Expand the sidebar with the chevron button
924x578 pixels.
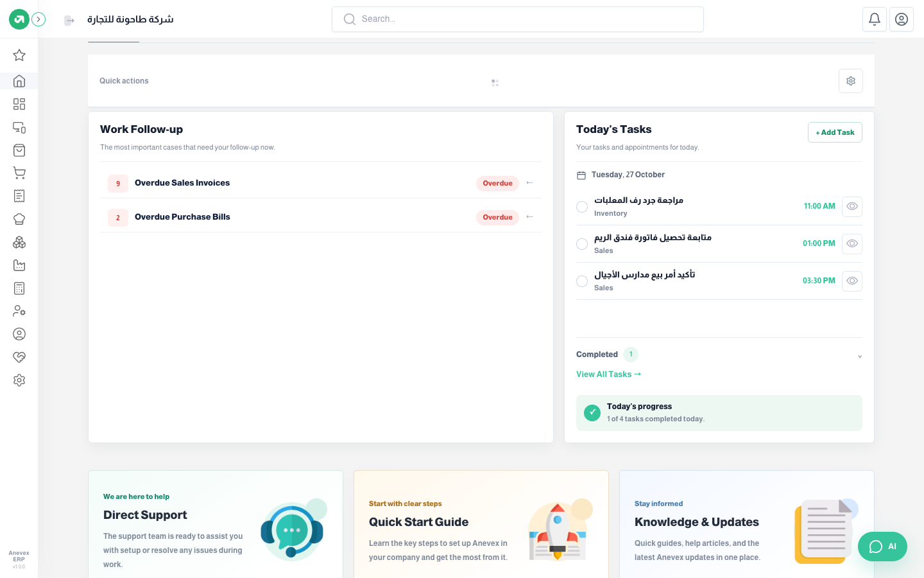[x=38, y=19]
